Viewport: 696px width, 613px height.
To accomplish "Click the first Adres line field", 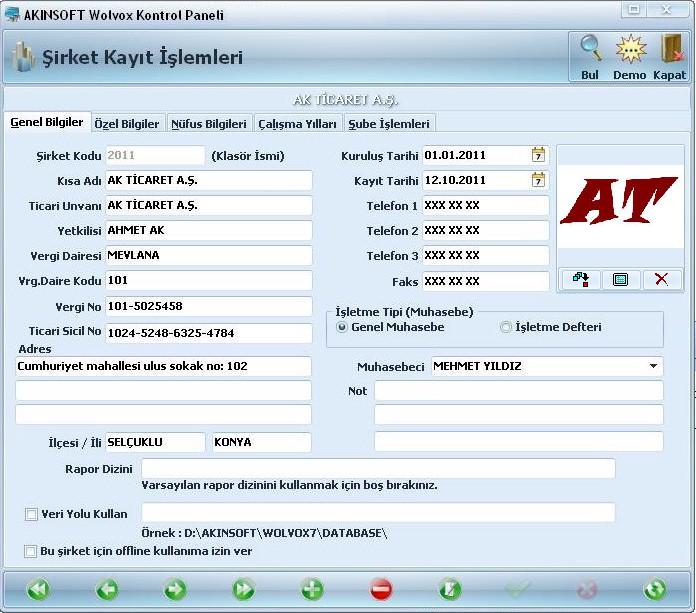I will pos(163,366).
